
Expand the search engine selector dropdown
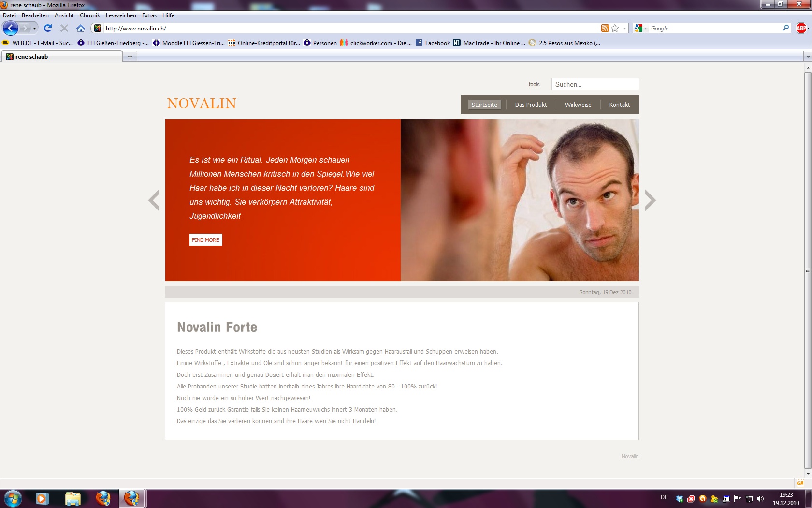[x=640, y=29]
